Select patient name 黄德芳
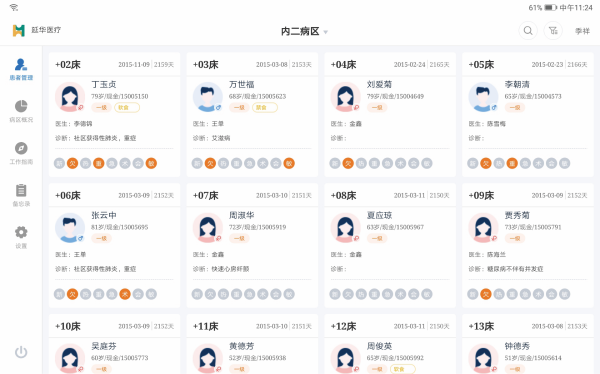Viewport: 600px width, 374px height. (241, 346)
